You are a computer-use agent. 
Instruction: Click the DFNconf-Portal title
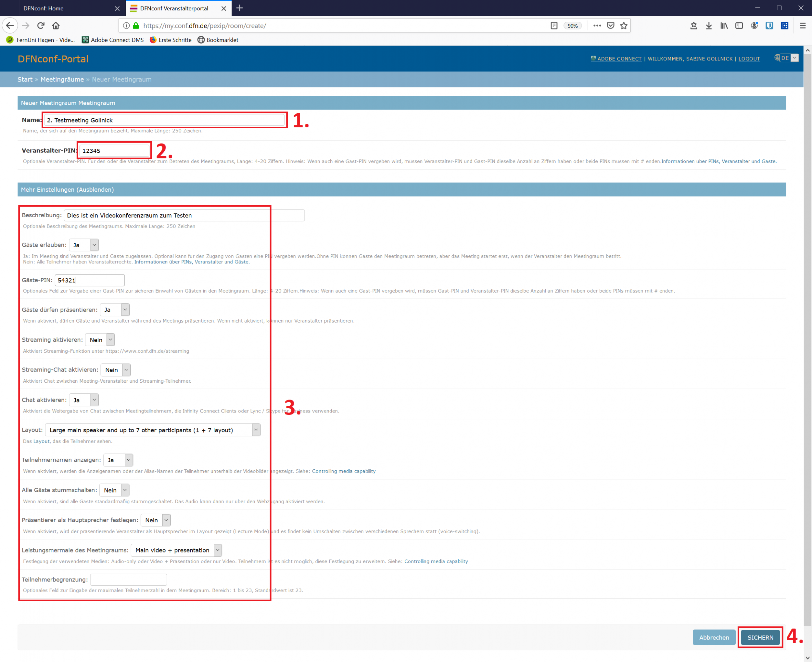(53, 59)
